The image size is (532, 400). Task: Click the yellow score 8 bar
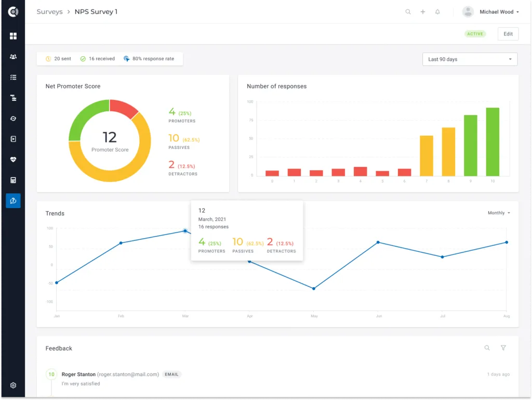coord(448,152)
